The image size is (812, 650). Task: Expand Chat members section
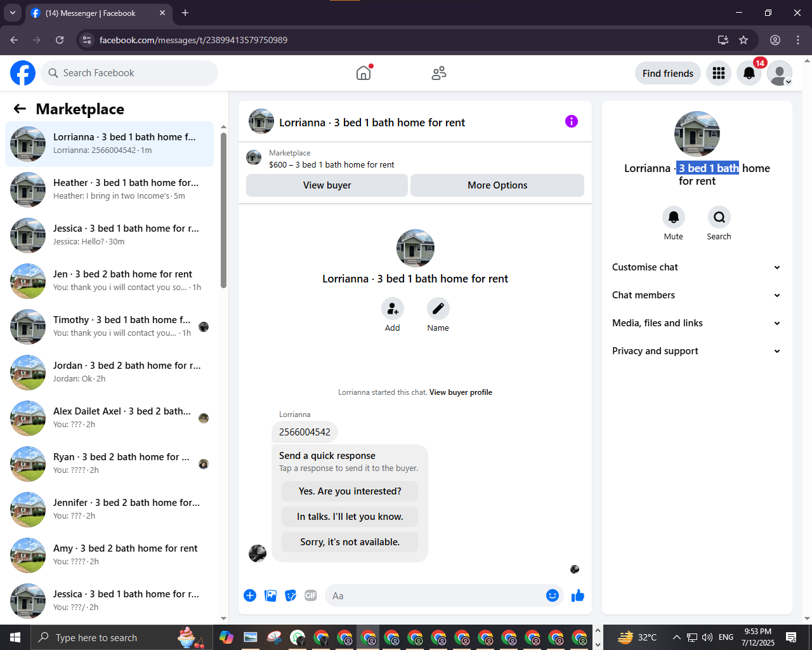tap(696, 295)
